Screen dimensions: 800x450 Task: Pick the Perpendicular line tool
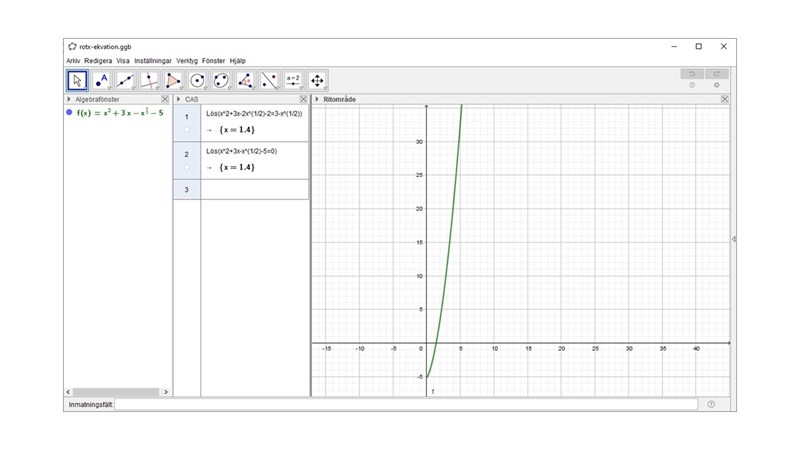(x=149, y=81)
